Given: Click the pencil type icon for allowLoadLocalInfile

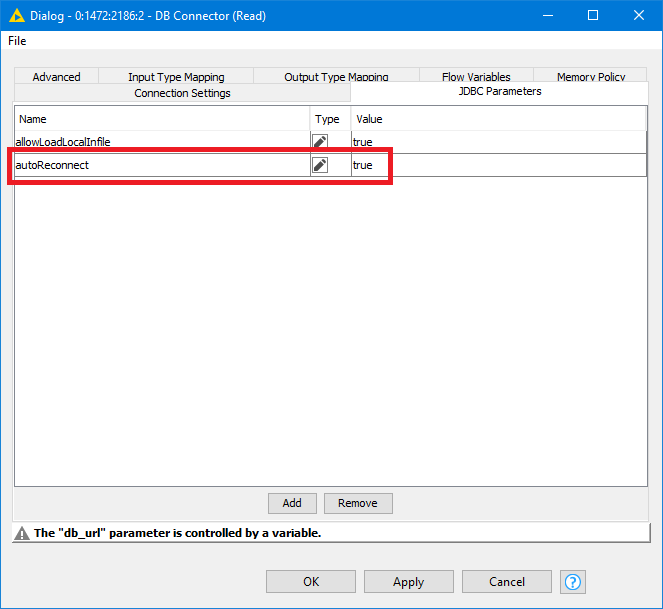Looking at the screenshot, I should coord(320,142).
